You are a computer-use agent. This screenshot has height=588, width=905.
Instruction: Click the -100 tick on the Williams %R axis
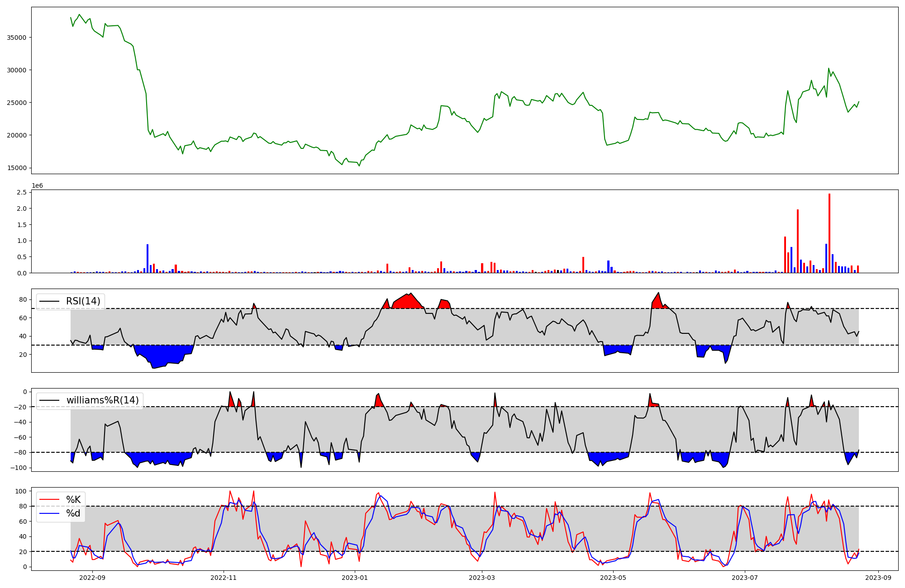(19, 468)
